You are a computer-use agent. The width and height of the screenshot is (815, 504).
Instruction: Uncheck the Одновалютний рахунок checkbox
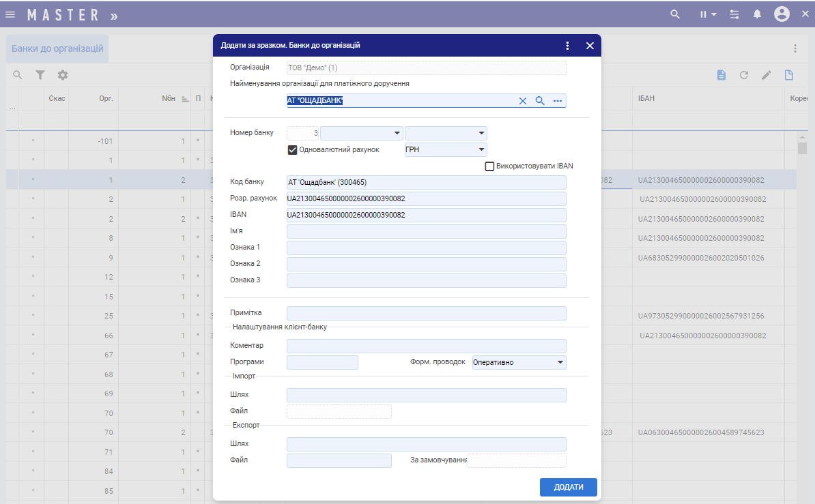click(293, 149)
